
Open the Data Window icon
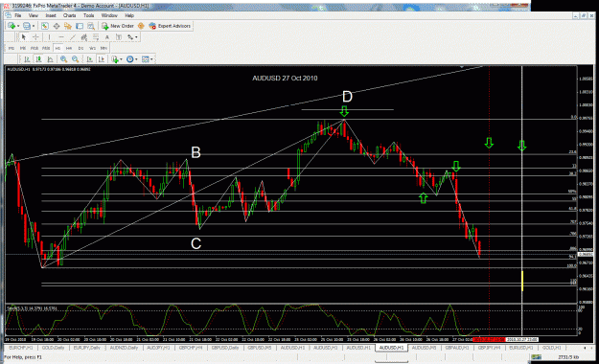pyautogui.click(x=57, y=26)
